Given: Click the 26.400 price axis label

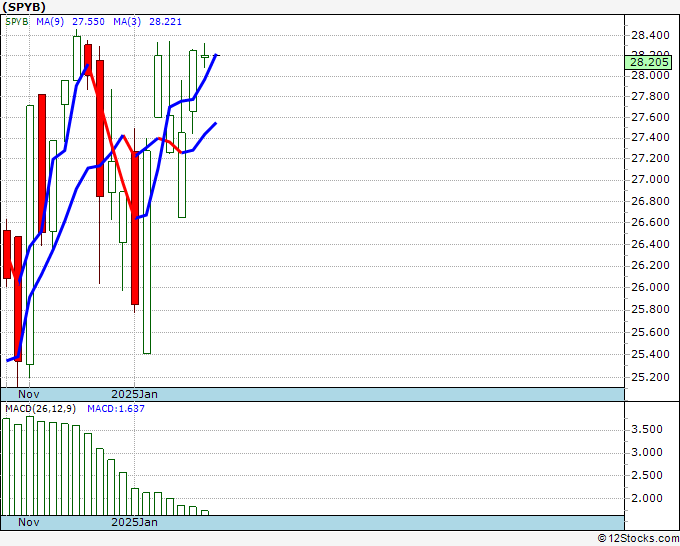Looking at the screenshot, I should pyautogui.click(x=650, y=244).
